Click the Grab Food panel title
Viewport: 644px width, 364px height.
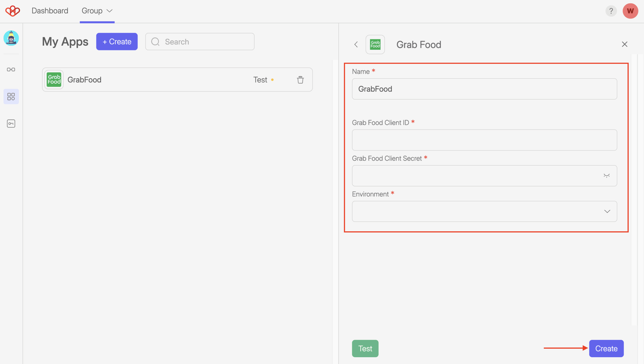[x=419, y=45]
